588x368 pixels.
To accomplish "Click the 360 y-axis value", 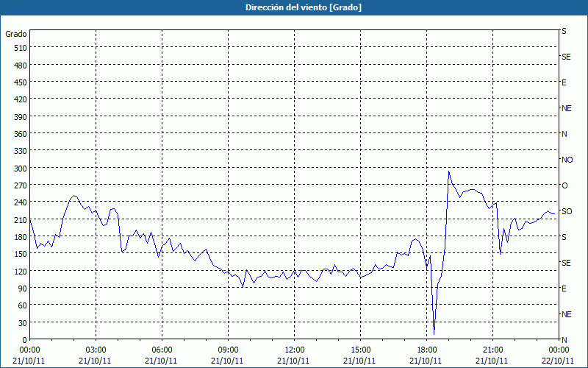I will pos(21,134).
